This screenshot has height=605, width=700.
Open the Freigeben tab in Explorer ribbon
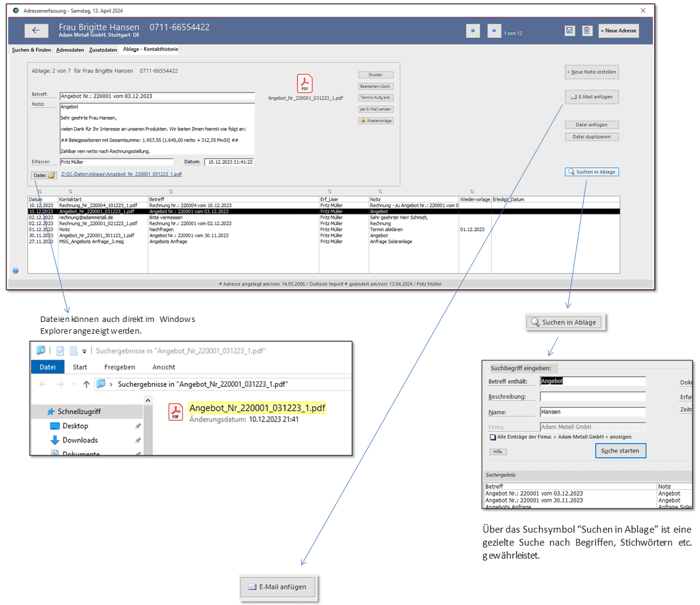pos(119,366)
